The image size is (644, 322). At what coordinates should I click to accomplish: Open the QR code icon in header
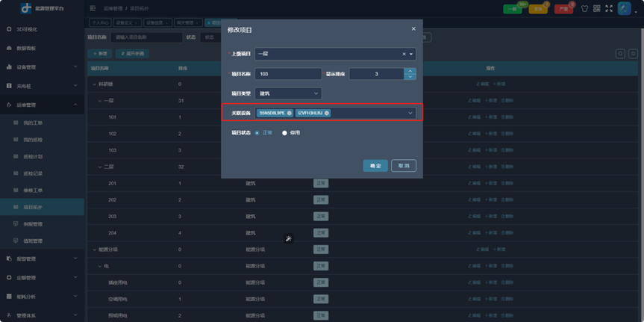[x=597, y=8]
